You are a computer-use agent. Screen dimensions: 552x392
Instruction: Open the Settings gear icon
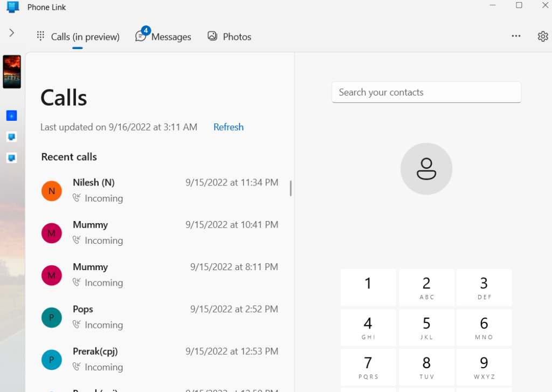[x=542, y=36]
